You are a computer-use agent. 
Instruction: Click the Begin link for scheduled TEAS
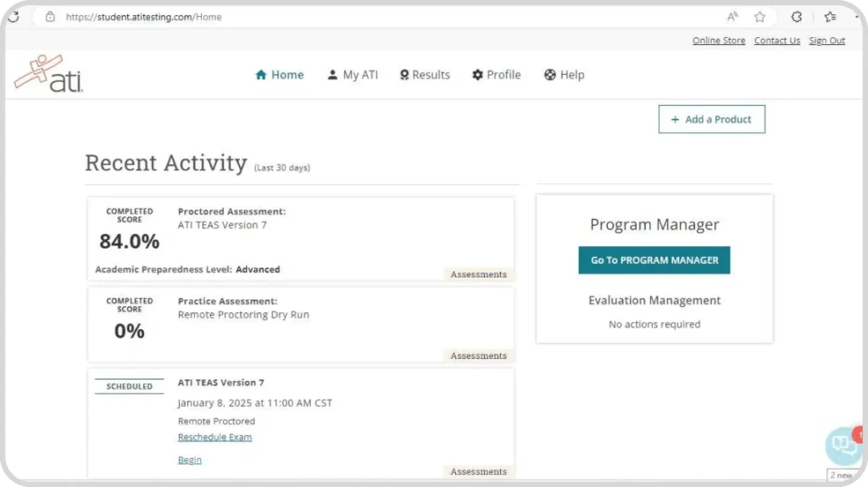pyautogui.click(x=190, y=460)
